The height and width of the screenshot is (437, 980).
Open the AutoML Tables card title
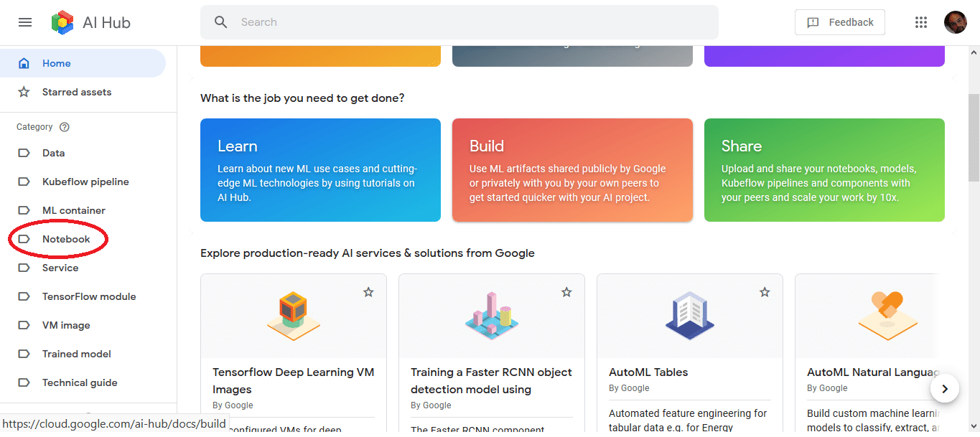click(x=648, y=372)
